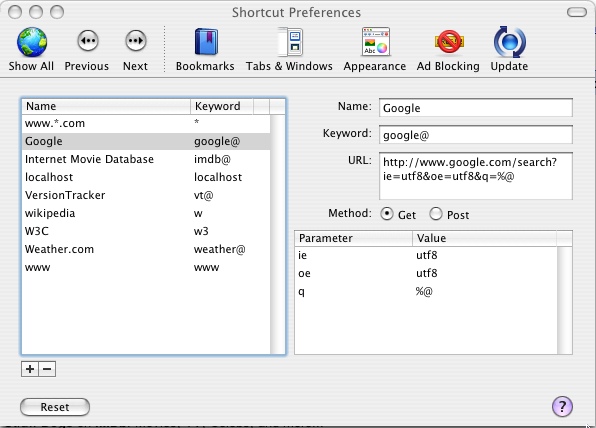Sort shortcuts by the Name column header
This screenshot has width=596, height=428.
[x=106, y=106]
